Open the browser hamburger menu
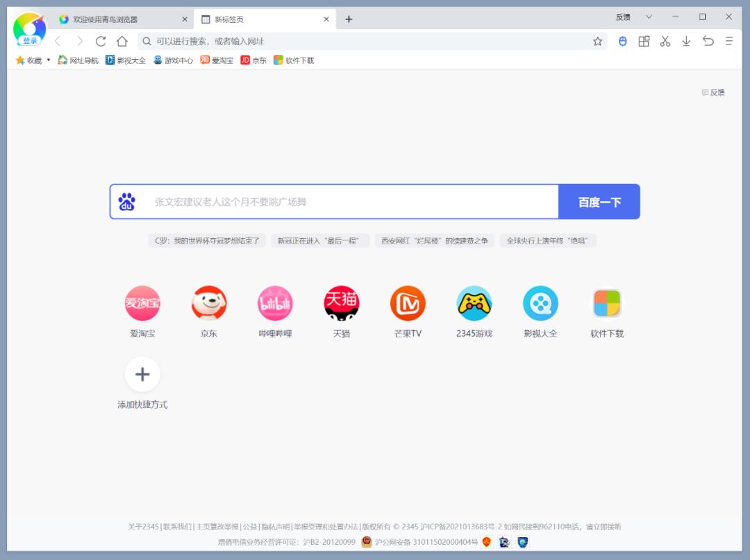This screenshot has width=750, height=560. click(x=728, y=42)
